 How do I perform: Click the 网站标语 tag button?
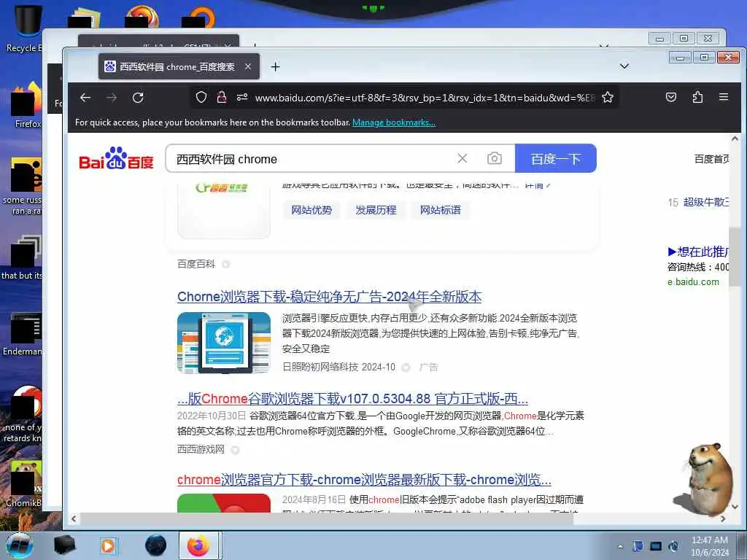[440, 210]
